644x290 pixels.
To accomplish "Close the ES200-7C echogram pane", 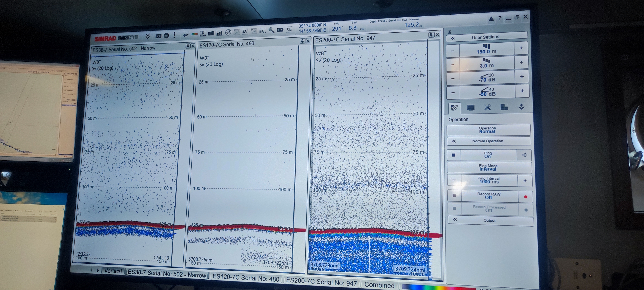I will [437, 35].
